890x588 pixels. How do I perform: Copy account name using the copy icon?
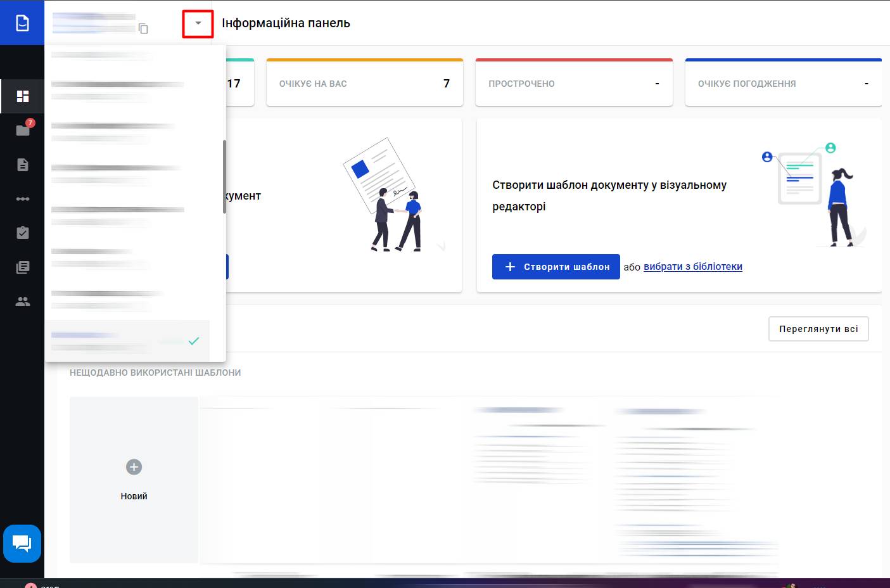pyautogui.click(x=144, y=29)
